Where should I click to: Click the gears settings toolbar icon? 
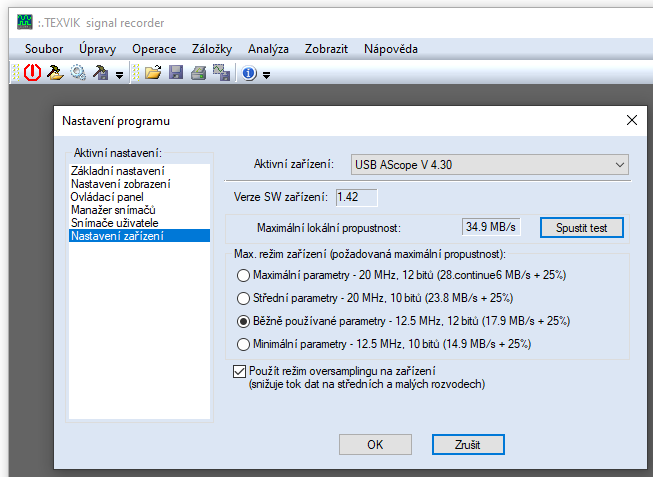coord(78,73)
